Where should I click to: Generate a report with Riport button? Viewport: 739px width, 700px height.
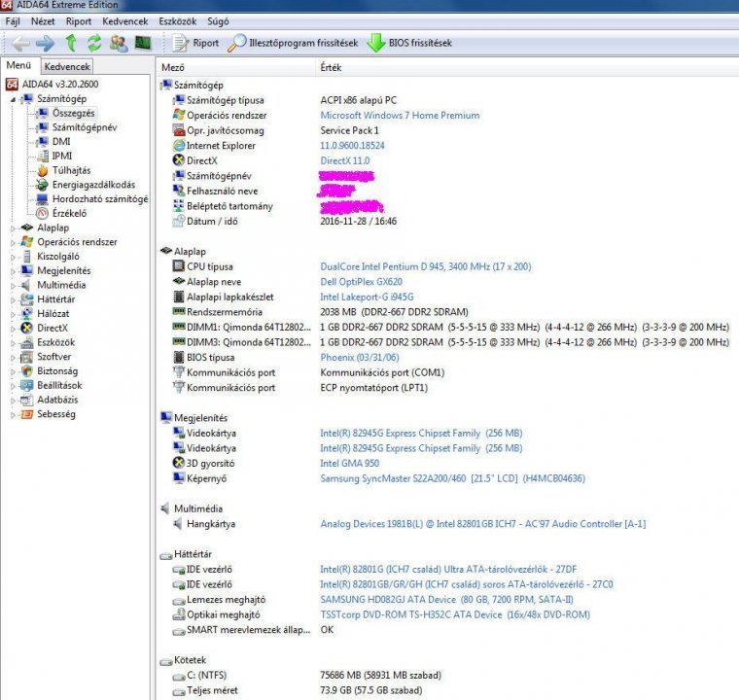[x=195, y=43]
